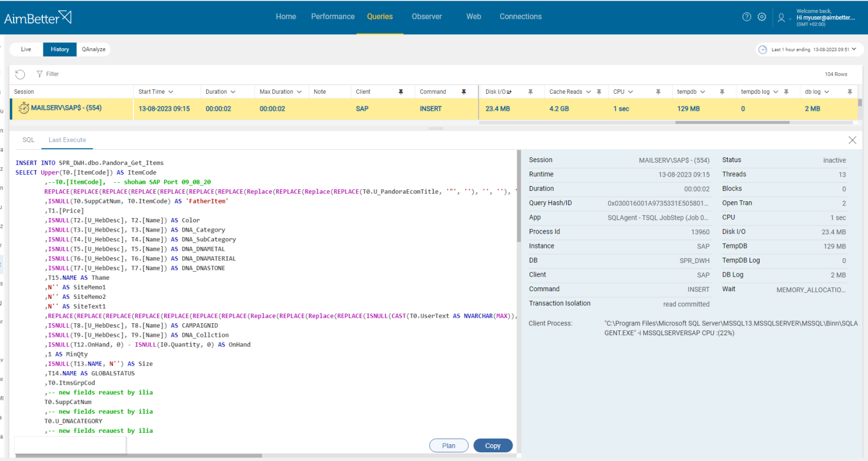
Task: Open the Observer menu
Action: coord(426,17)
